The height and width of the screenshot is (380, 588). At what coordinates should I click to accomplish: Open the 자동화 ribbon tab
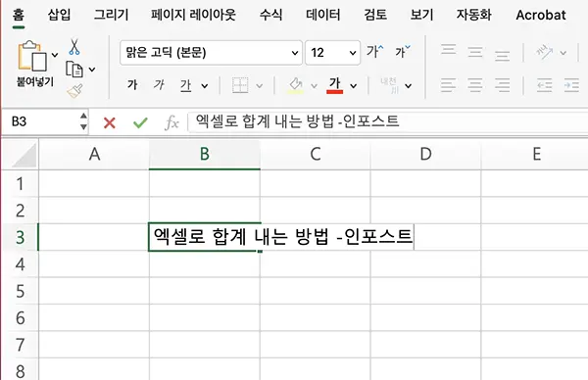click(x=474, y=15)
